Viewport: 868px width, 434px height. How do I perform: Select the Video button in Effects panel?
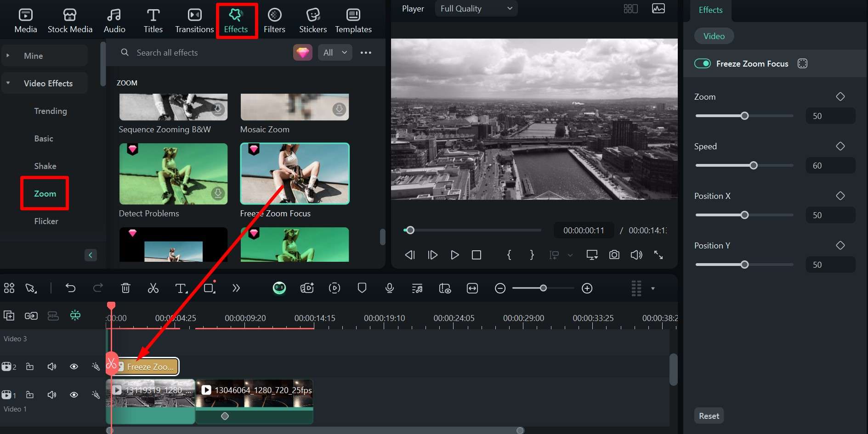coord(714,36)
